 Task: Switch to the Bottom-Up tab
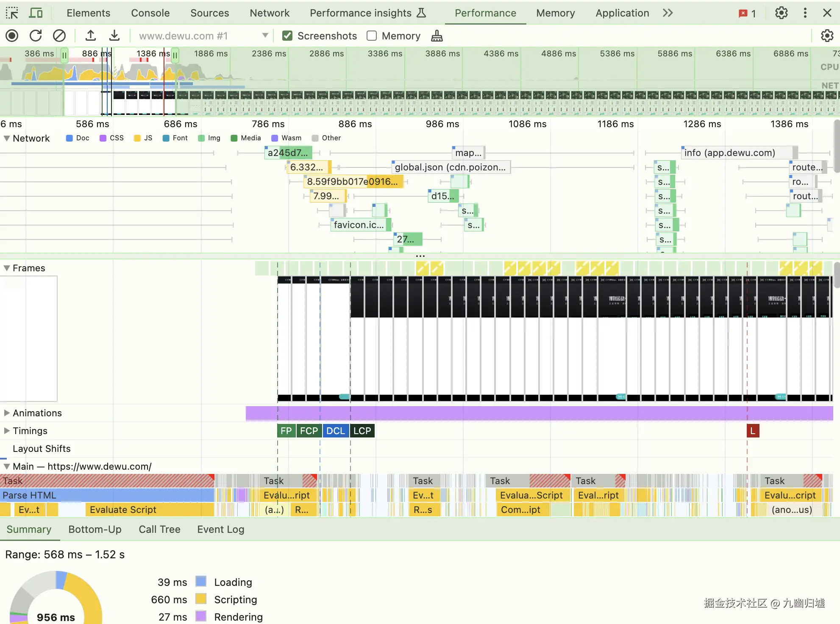[95, 529]
